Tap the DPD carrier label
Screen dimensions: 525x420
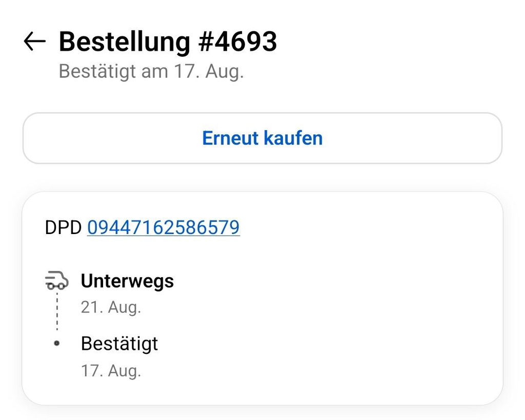coord(63,228)
